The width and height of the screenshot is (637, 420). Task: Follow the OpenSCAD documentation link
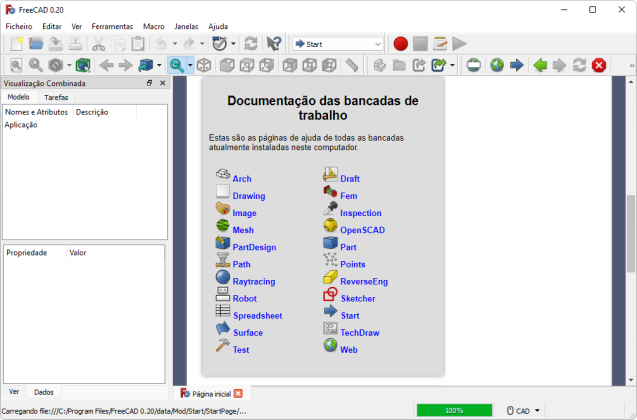tap(362, 230)
